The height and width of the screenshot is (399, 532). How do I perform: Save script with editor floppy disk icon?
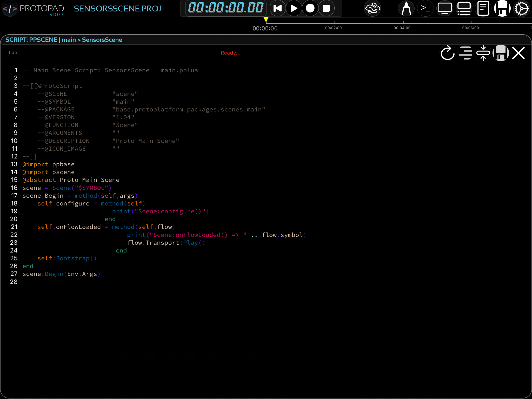501,53
